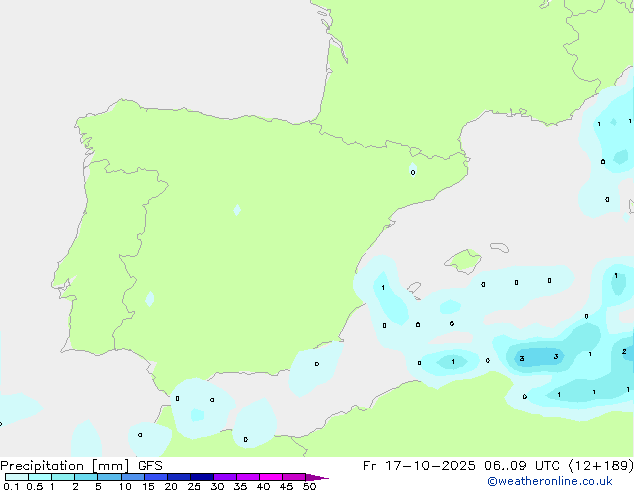Click the Mallorca island on the map
The width and height of the screenshot is (634, 490).
(x=463, y=261)
